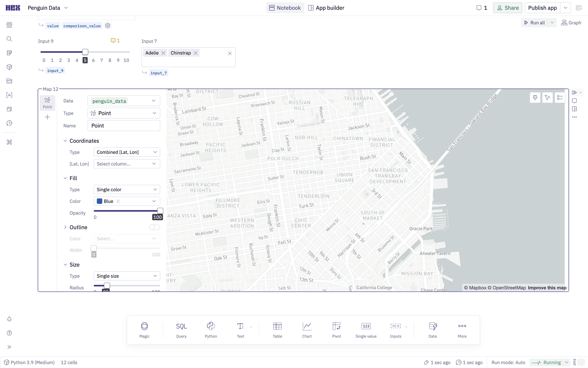
Task: Switch to the App builder tab
Action: 326,8
